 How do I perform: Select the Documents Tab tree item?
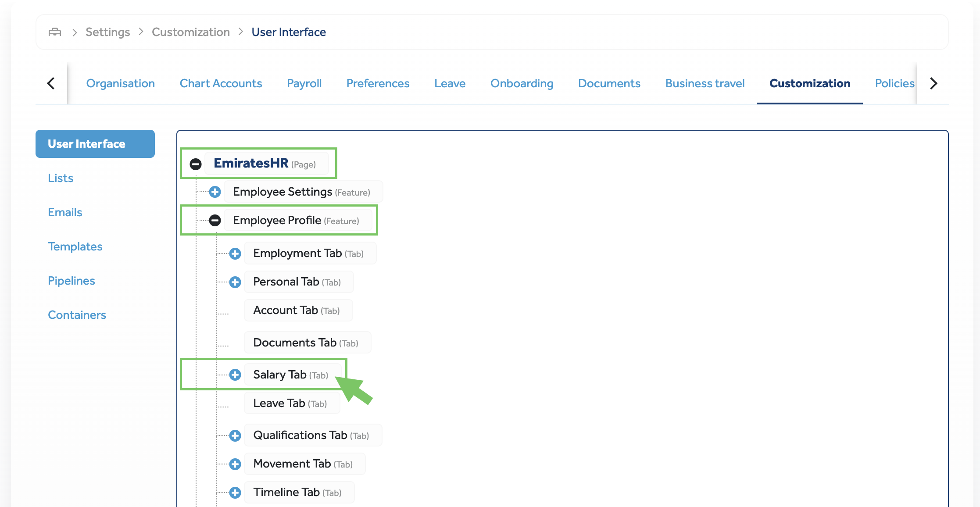pos(308,343)
